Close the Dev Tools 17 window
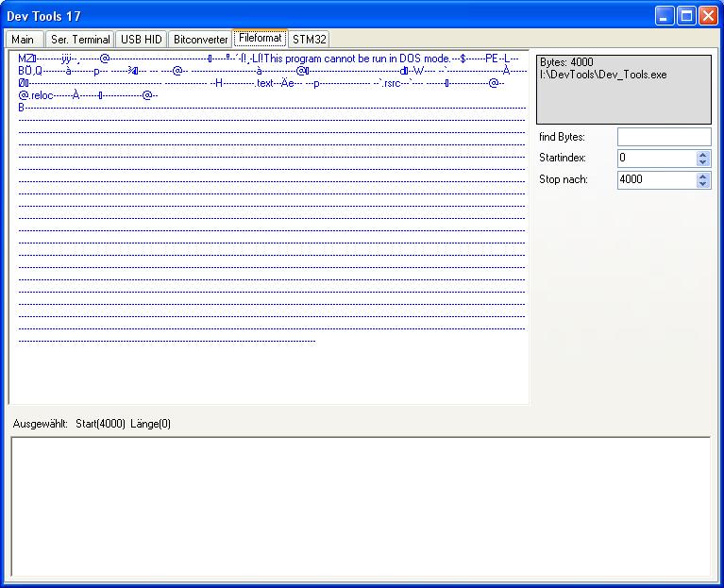 (x=707, y=15)
